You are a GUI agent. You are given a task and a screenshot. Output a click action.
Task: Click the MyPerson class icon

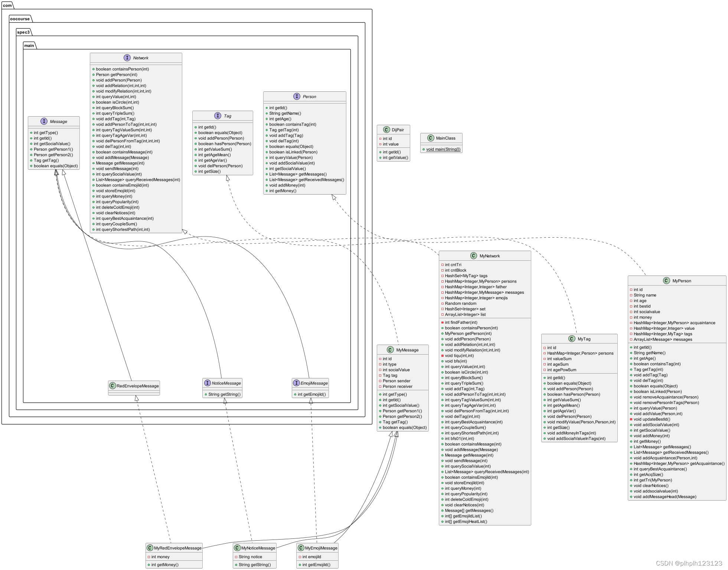[666, 280]
